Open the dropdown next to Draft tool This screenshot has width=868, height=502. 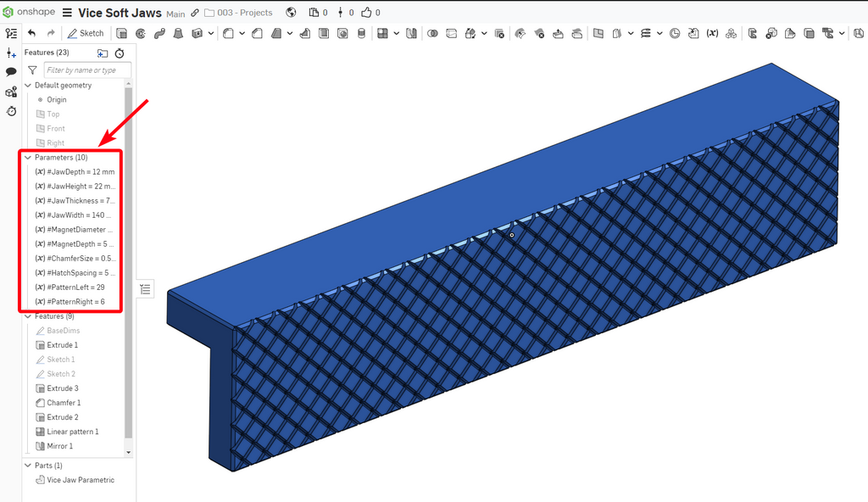(290, 33)
